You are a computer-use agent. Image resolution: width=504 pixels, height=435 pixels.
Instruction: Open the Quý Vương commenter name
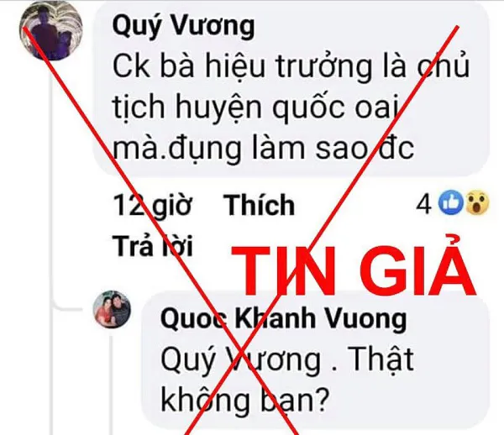183,27
